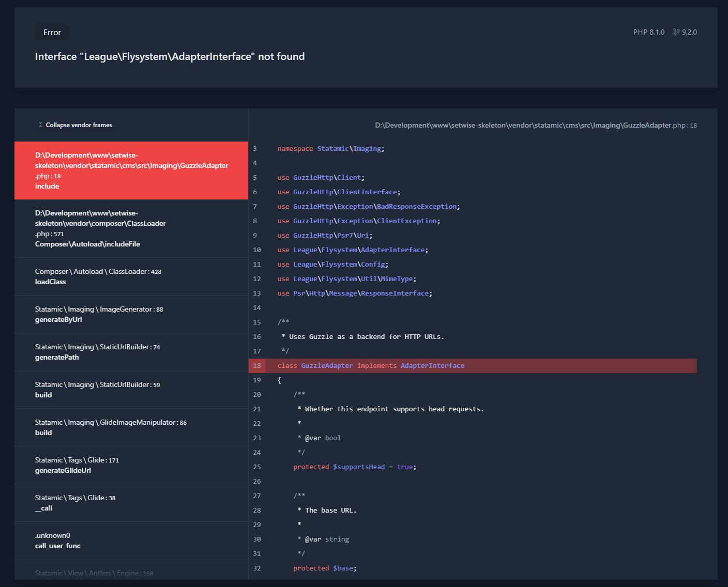The width and height of the screenshot is (728, 587).
Task: Click the PHP 8.1.0 version label
Action: [x=648, y=32]
